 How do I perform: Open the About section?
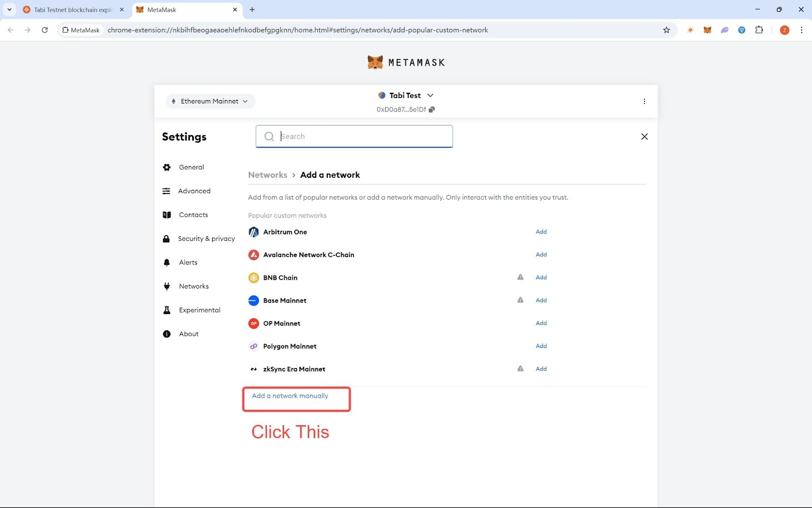189,334
